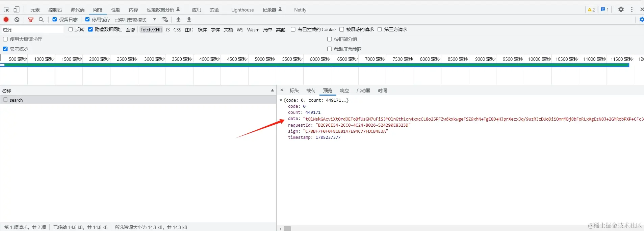644x231 pixels.
Task: Stop recording network log red button
Action: click(6, 20)
